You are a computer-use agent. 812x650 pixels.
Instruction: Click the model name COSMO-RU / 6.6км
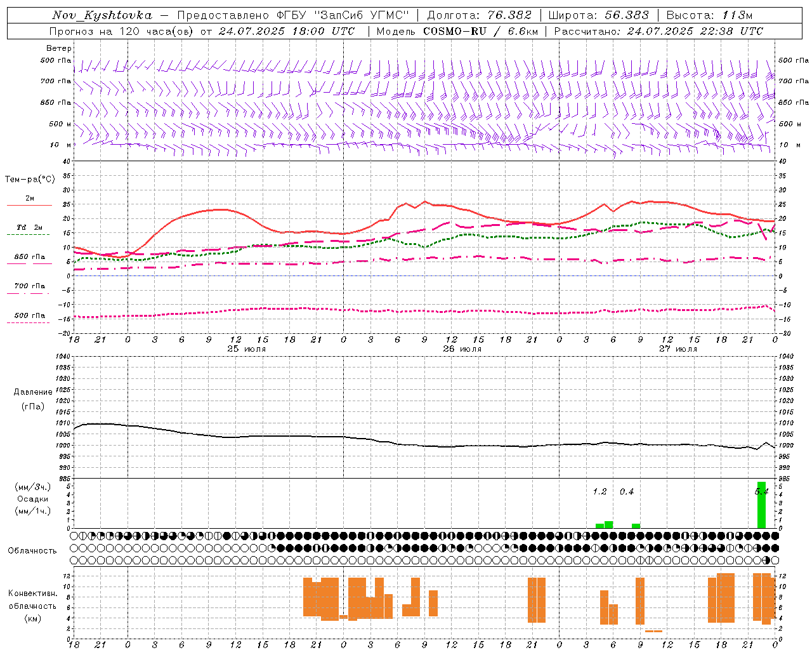pyautogui.click(x=481, y=31)
